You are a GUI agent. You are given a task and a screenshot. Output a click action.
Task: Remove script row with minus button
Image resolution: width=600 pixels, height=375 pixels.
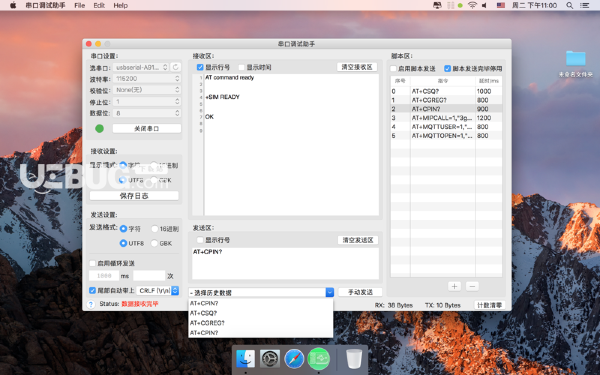(x=472, y=286)
